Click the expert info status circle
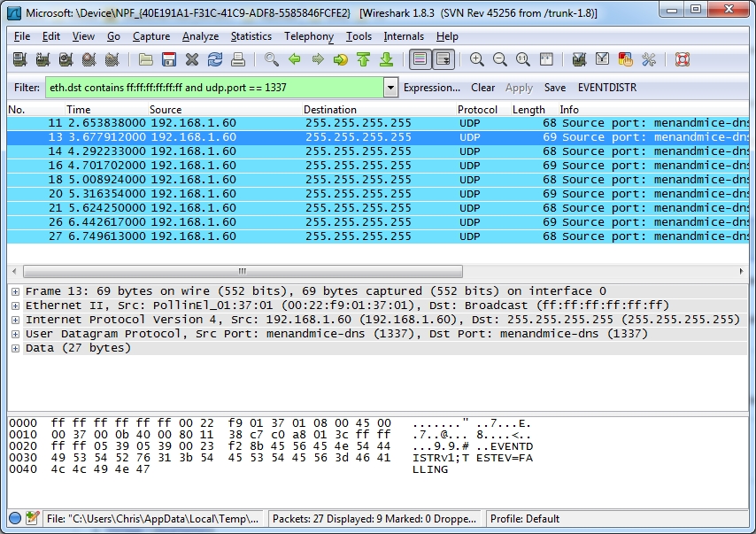Viewport: 756px width, 534px height. click(15, 518)
